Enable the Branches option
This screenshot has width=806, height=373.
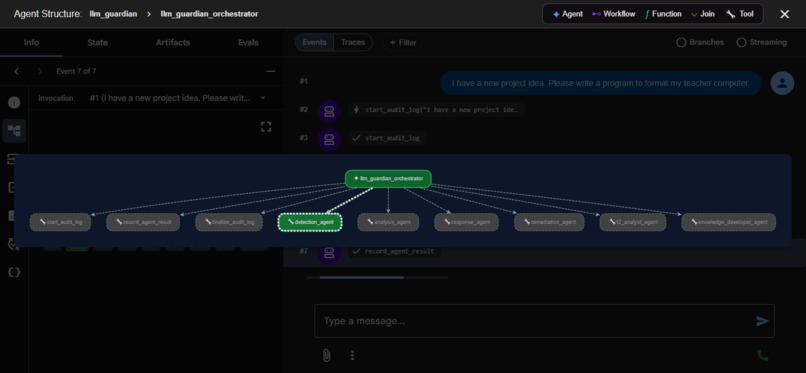click(700, 42)
